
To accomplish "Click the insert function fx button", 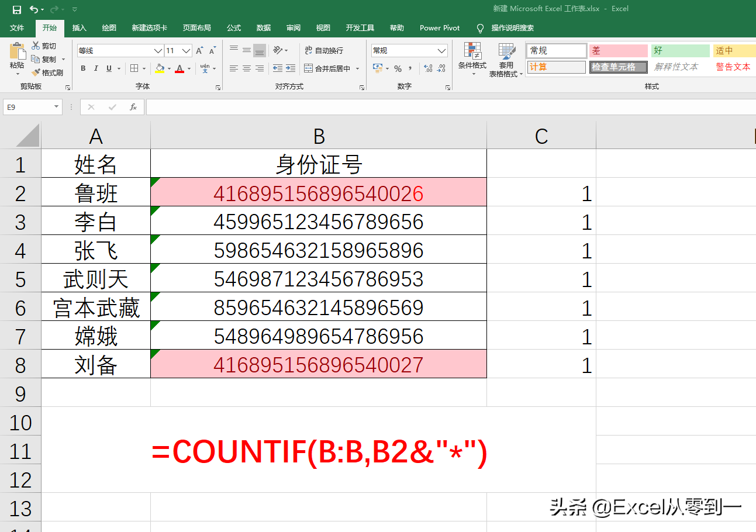I will click(133, 107).
